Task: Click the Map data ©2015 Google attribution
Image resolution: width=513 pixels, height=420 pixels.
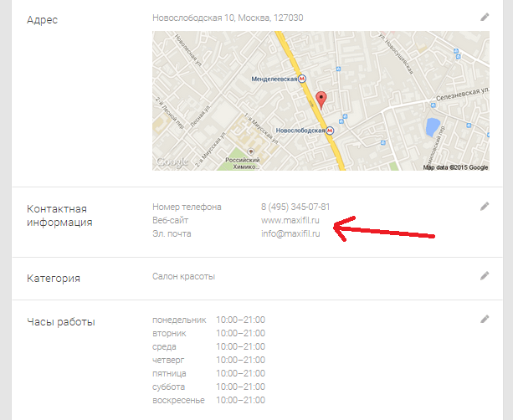Action: point(455,167)
